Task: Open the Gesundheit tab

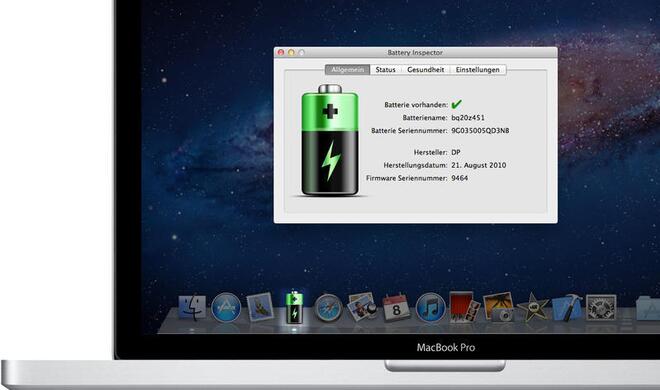Action: 426,70
